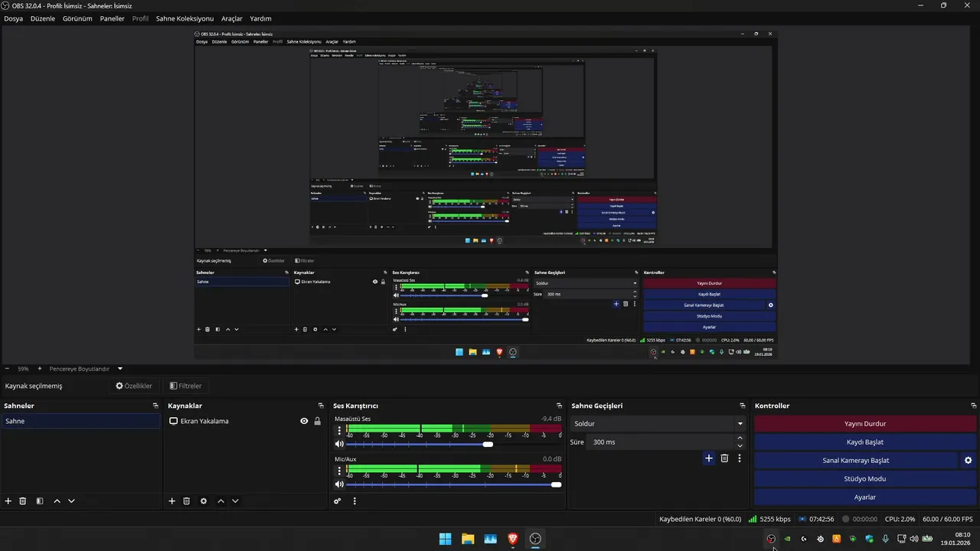This screenshot has width=980, height=551.
Task: Add a configurable transition with plus icon
Action: coord(709,458)
